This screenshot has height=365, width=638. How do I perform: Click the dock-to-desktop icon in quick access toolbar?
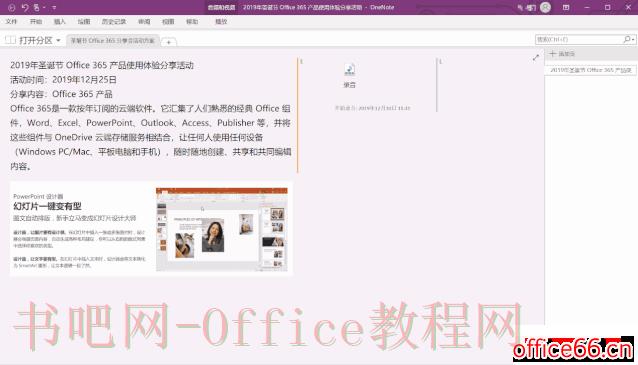[37, 7]
